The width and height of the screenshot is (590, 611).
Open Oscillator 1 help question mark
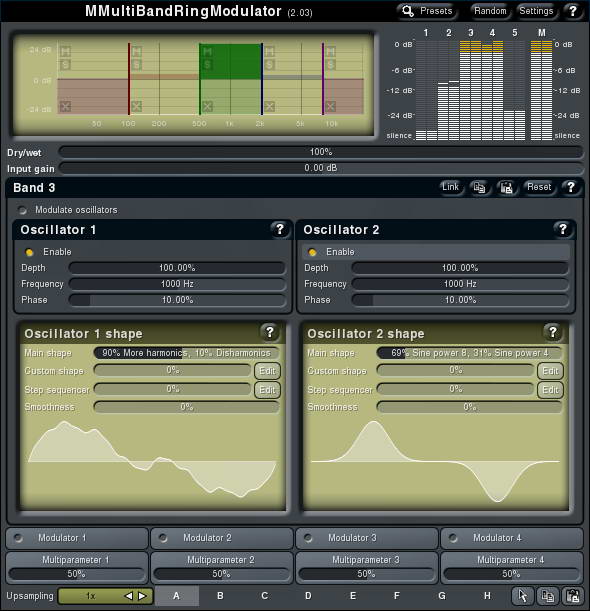click(x=279, y=230)
